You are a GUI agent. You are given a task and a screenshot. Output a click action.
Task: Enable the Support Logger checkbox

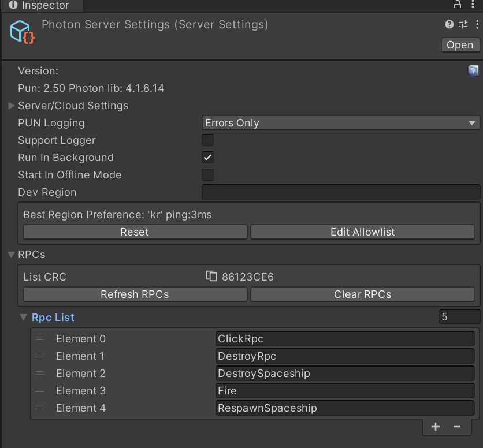207,140
